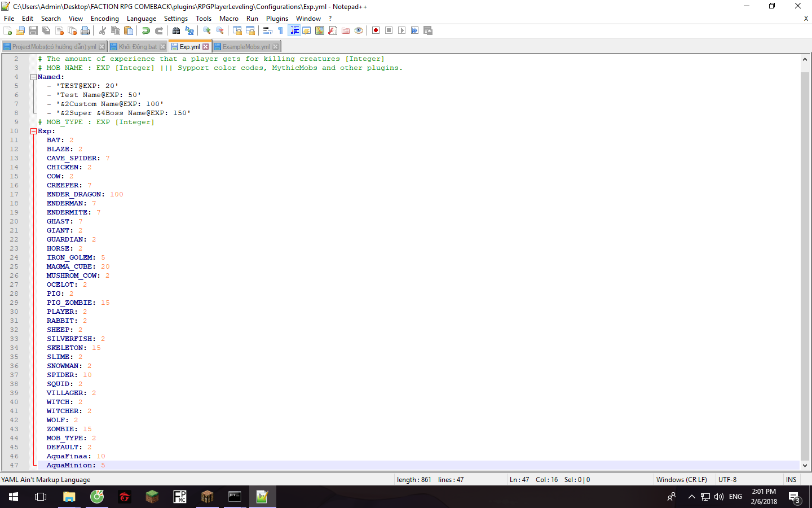Open the Function List toolbar icon
The height and width of the screenshot is (508, 812).
coord(333,30)
